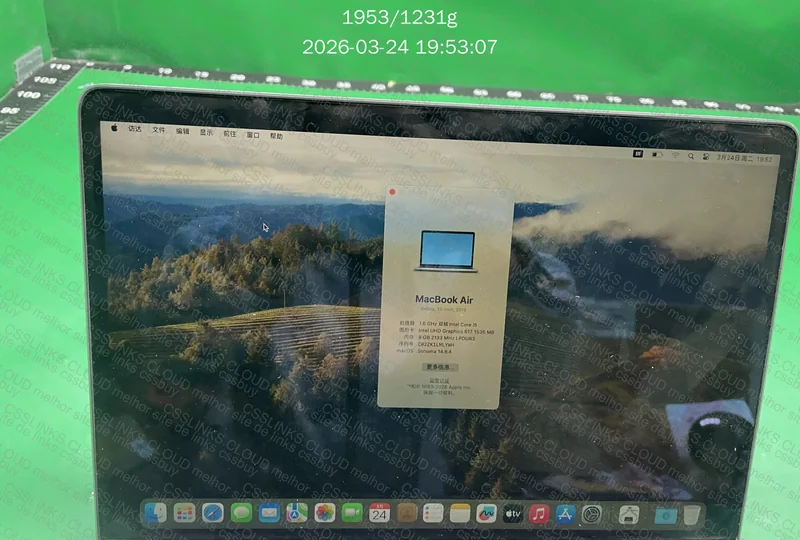Screen dimensions: 800x540
Task: Select the 8 GB 2133 MHz memory line
Action: (446, 338)
